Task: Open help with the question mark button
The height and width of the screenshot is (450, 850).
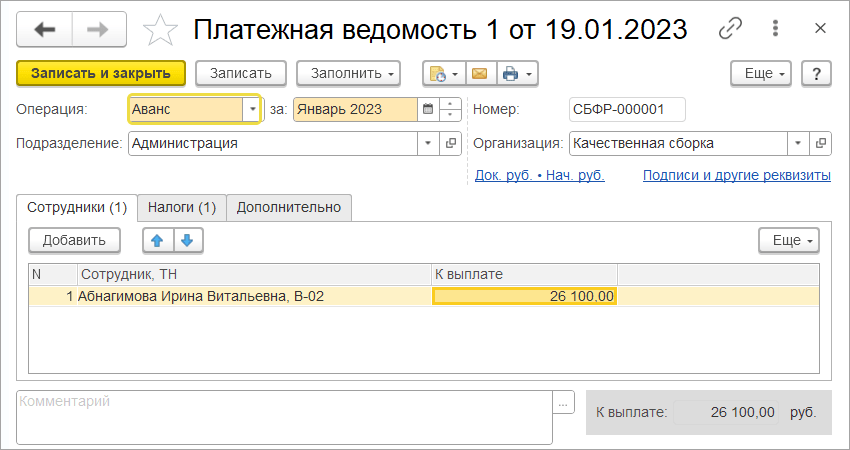Action: tap(816, 73)
